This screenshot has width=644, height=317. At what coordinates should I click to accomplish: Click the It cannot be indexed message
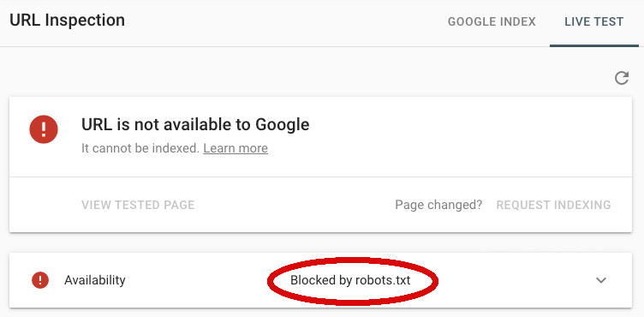click(x=140, y=148)
